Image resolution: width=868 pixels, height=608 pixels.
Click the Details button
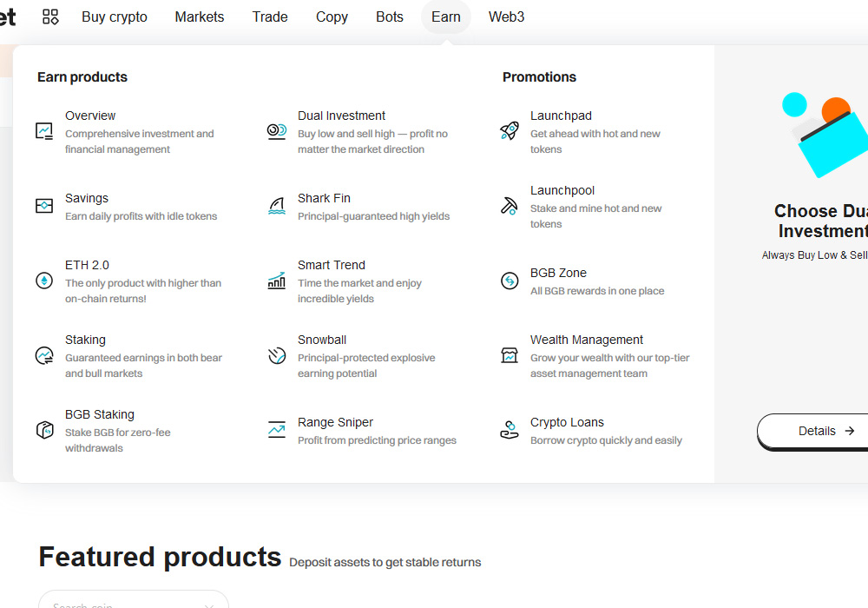812,431
